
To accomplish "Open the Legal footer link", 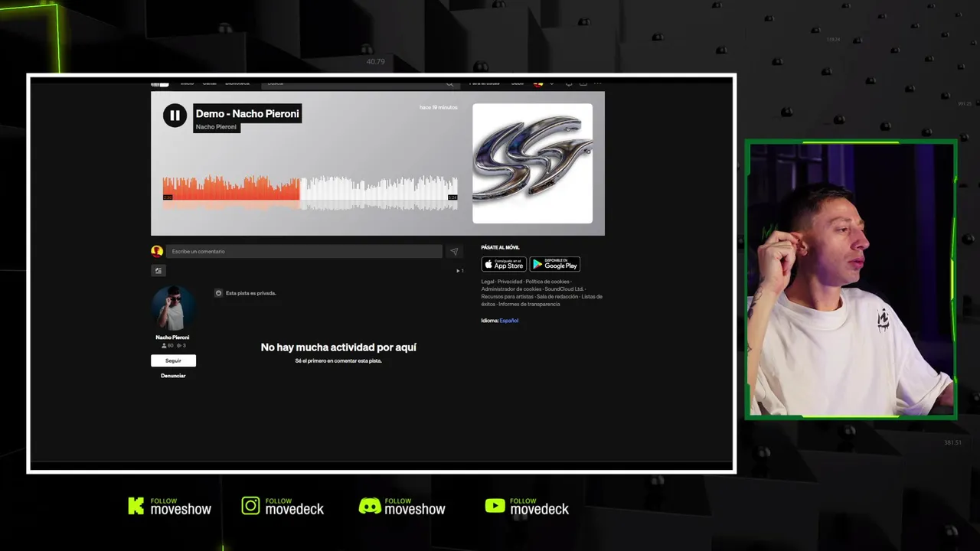I will point(488,282).
